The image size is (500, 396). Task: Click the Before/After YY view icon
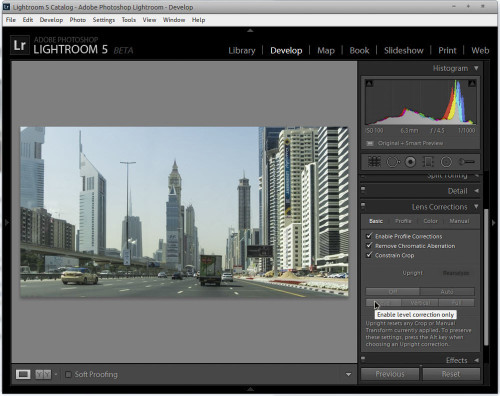click(43, 374)
